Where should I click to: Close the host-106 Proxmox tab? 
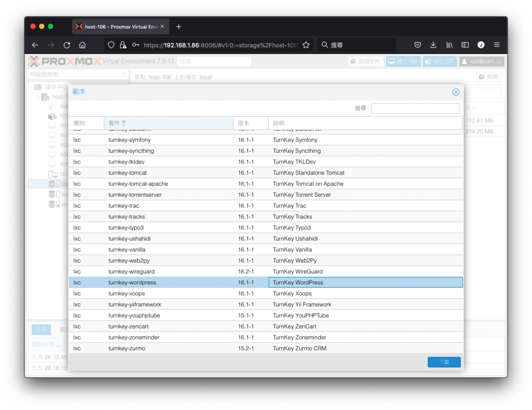pyautogui.click(x=162, y=26)
